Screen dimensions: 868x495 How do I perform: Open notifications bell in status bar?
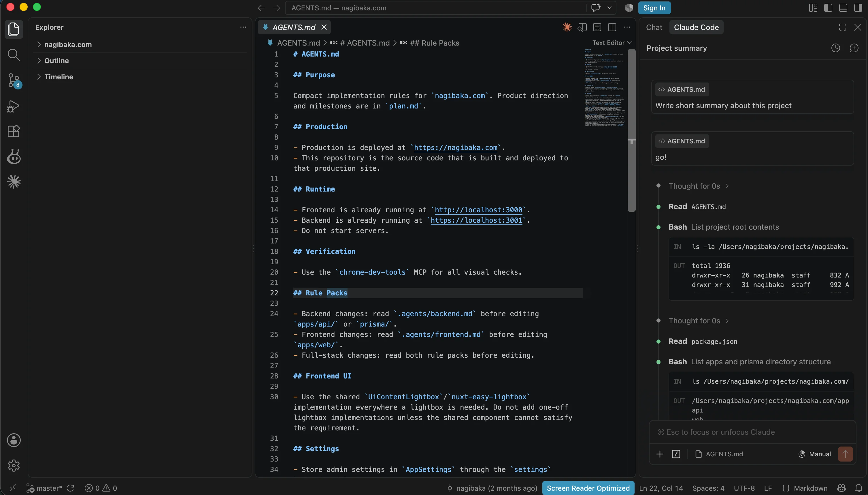[x=859, y=488]
